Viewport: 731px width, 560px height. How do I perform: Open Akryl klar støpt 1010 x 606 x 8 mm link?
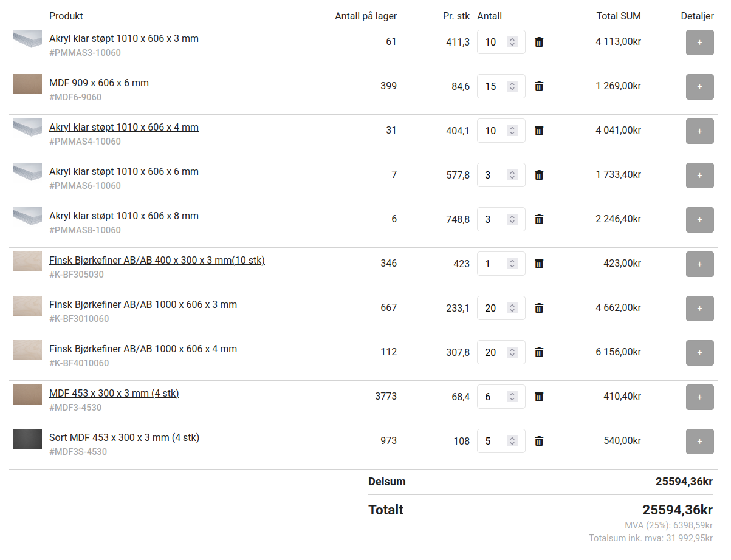pos(124,216)
